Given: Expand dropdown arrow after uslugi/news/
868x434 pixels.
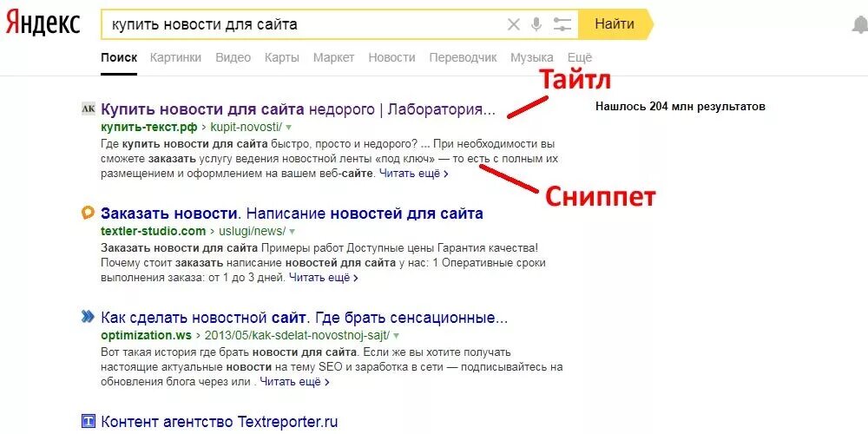Looking at the screenshot, I should click(x=292, y=232).
